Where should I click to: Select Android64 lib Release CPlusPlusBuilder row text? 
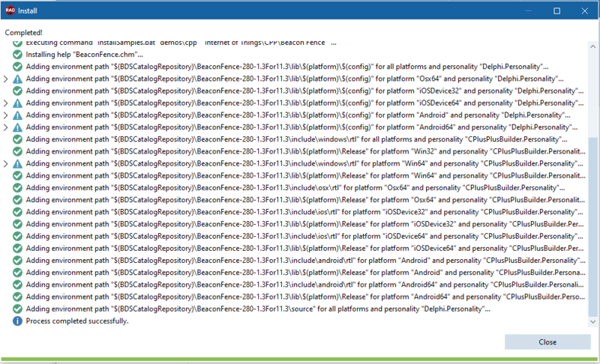click(305, 297)
